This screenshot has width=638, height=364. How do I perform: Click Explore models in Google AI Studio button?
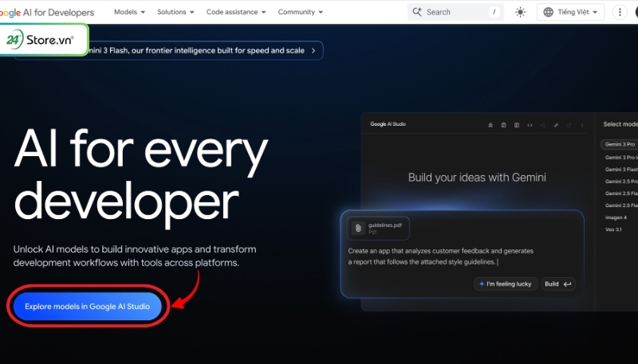pyautogui.click(x=88, y=307)
